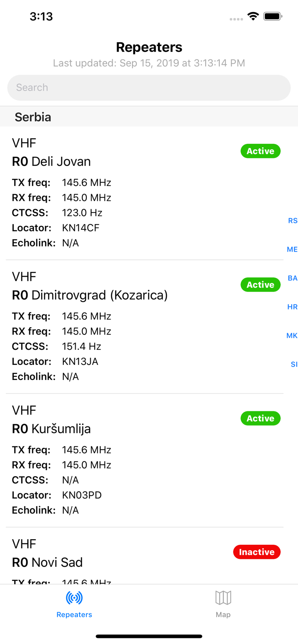Tap the Repeaters antenna icon
Image resolution: width=298 pixels, height=644 pixels.
tap(74, 598)
